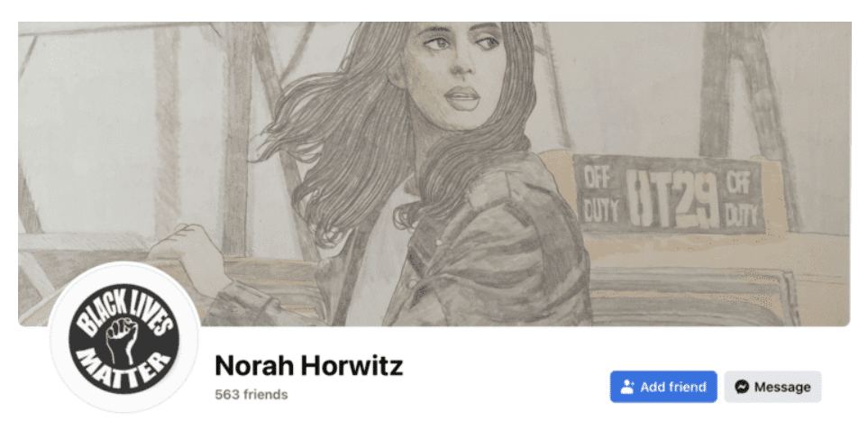
Task: Open the 563 friends link
Action: (251, 395)
